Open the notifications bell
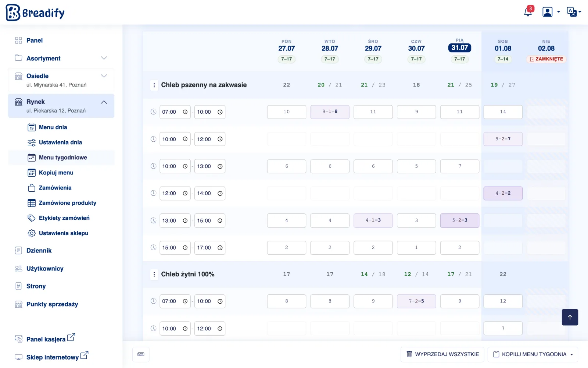Viewport: 588px width, 368px height. (528, 12)
